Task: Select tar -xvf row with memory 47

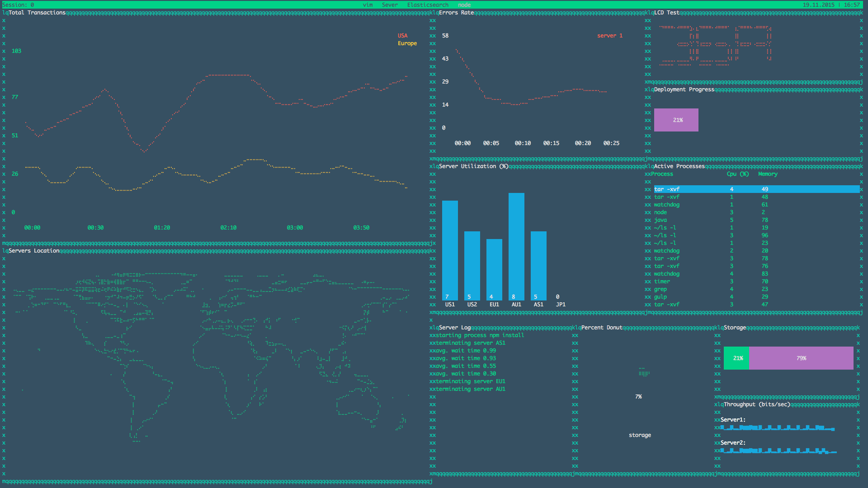Action: point(757,305)
